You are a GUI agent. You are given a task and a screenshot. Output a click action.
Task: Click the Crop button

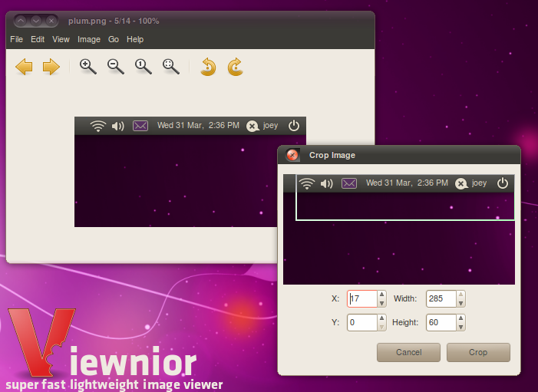click(x=478, y=352)
